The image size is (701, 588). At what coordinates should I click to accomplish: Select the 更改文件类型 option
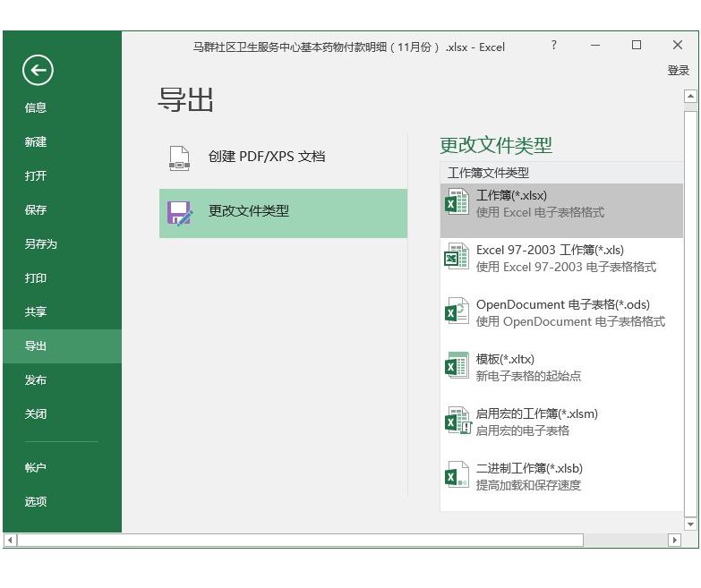(284, 213)
